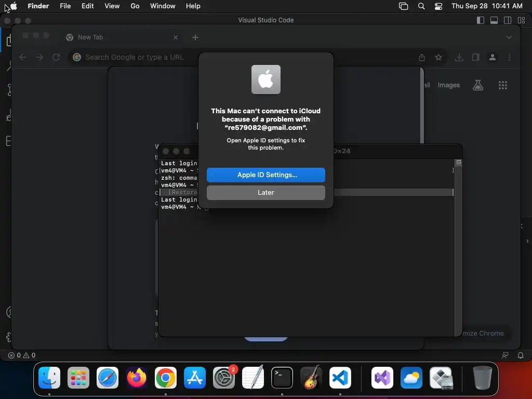532x399 pixels.
Task: Open the Finder menu
Action: point(38,6)
